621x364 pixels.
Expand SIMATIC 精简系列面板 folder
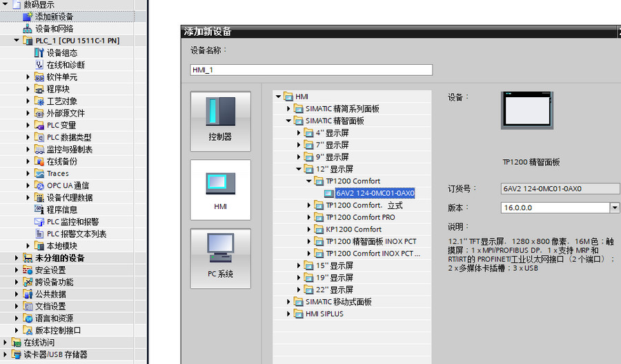[288, 108]
